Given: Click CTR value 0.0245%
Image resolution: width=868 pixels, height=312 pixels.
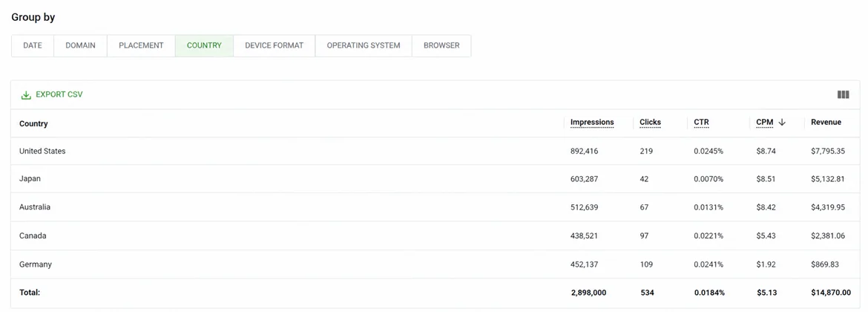Looking at the screenshot, I should coord(708,151).
